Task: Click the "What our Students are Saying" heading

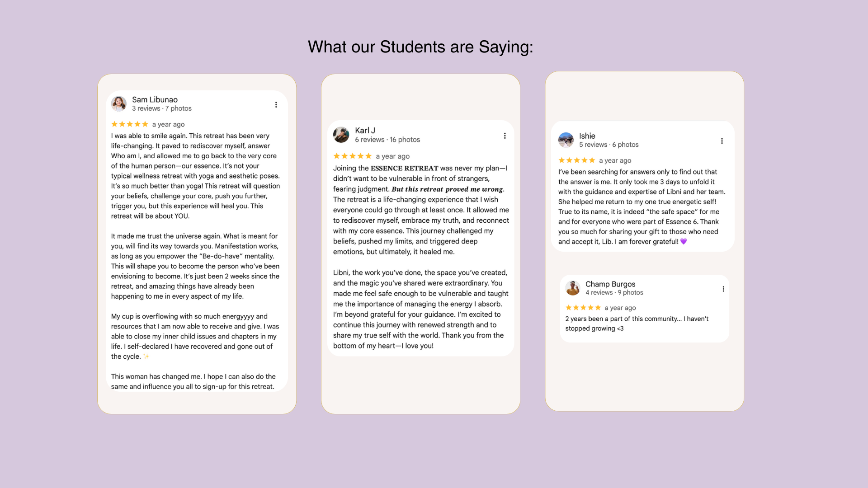Action: click(420, 47)
